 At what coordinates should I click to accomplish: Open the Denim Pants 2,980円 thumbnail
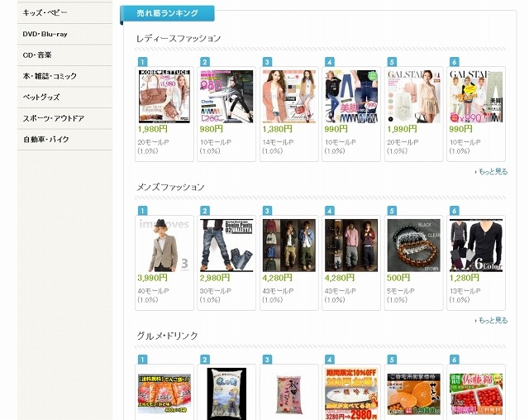point(226,246)
